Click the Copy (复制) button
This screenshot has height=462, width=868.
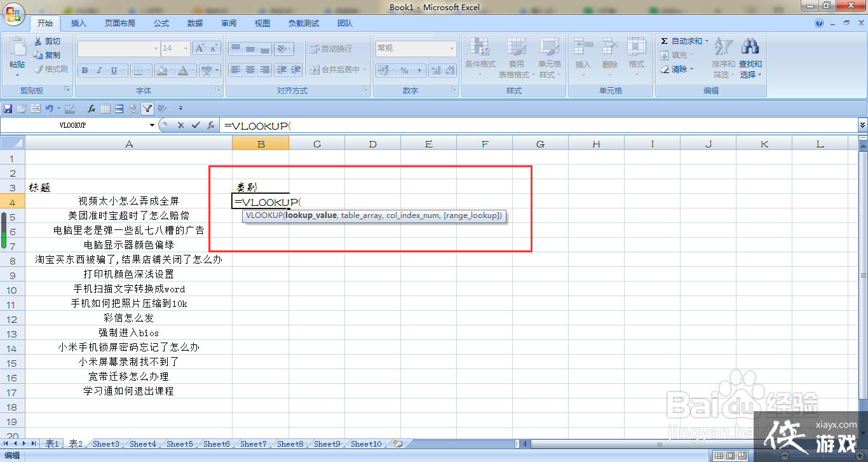point(48,55)
